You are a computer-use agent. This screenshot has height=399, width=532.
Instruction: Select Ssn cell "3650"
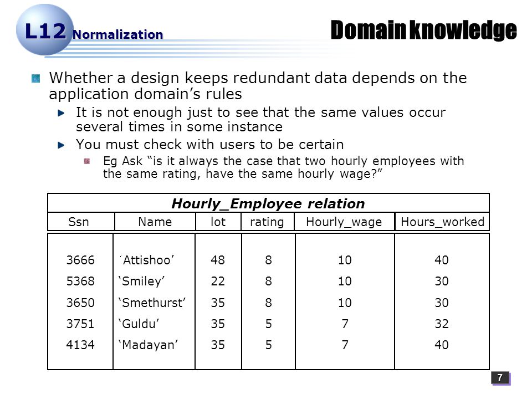80,303
